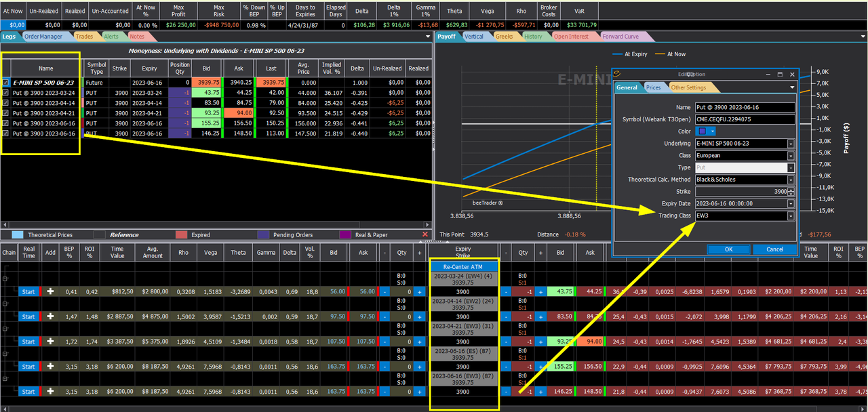
Task: Uncheck the Put @ 3900 2023-04-21 leg
Action: 5,113
